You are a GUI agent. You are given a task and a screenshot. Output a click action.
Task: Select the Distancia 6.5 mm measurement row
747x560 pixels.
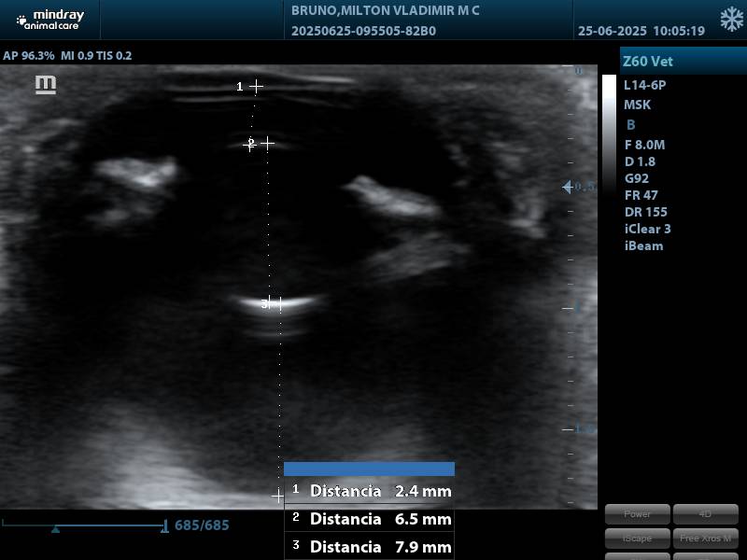[370, 519]
